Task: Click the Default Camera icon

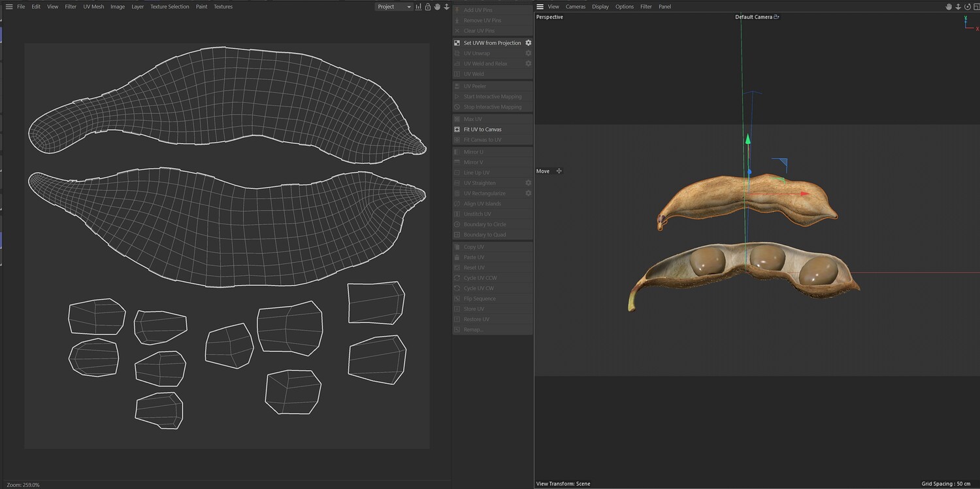Action: (776, 17)
